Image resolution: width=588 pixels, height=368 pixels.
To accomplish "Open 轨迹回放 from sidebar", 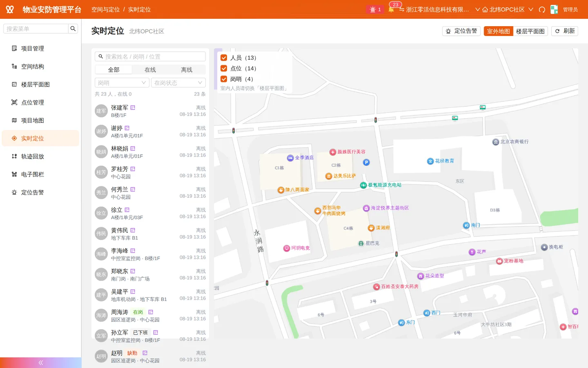I will pos(40,156).
